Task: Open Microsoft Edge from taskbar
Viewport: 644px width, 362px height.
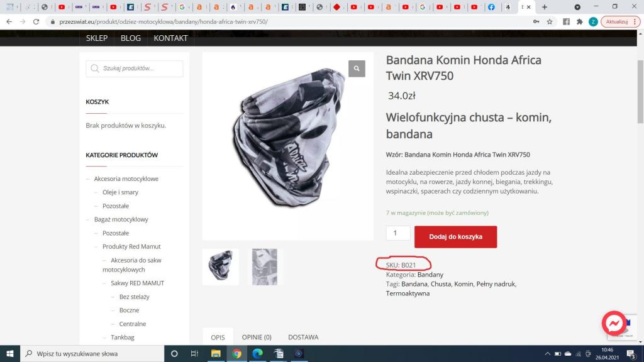Action: tap(257, 353)
